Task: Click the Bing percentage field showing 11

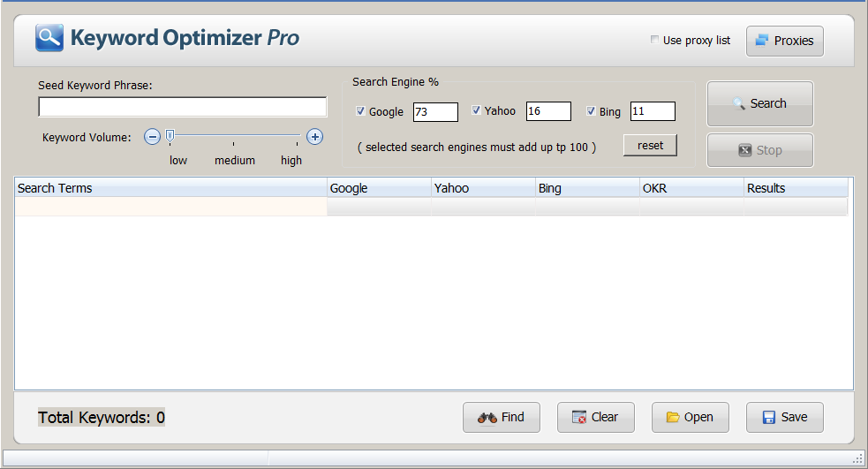Action: pos(653,111)
